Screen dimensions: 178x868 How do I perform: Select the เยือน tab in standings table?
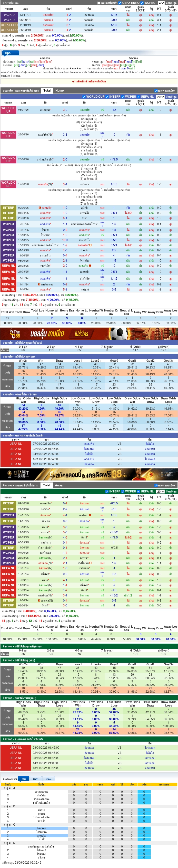click(49, 779)
